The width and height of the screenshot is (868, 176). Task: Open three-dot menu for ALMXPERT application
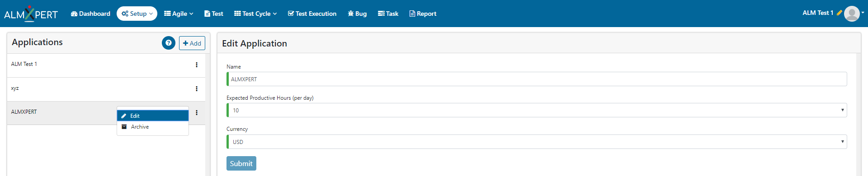tap(197, 112)
